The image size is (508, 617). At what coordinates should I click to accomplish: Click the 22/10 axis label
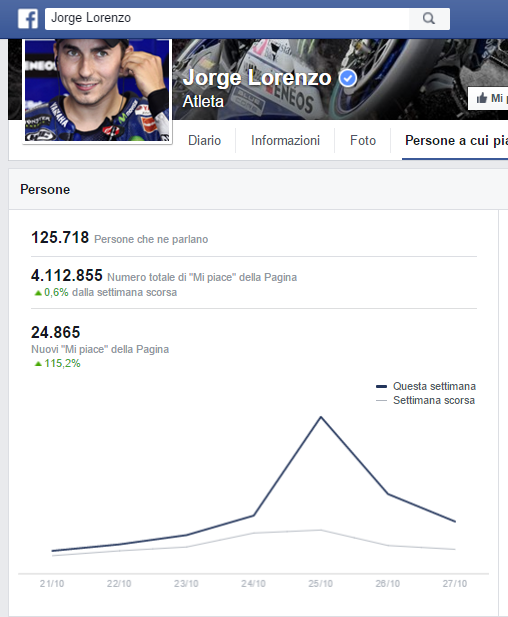[x=119, y=584]
